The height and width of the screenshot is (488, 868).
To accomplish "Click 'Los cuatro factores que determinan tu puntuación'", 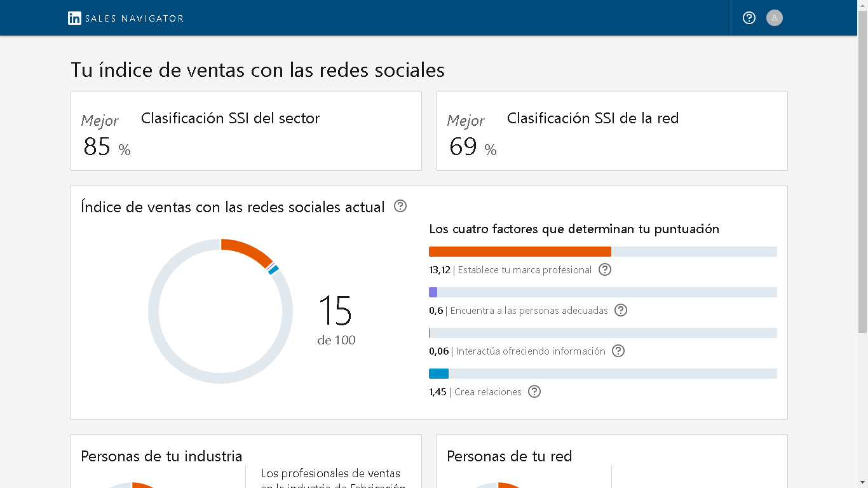I will pyautogui.click(x=574, y=229).
